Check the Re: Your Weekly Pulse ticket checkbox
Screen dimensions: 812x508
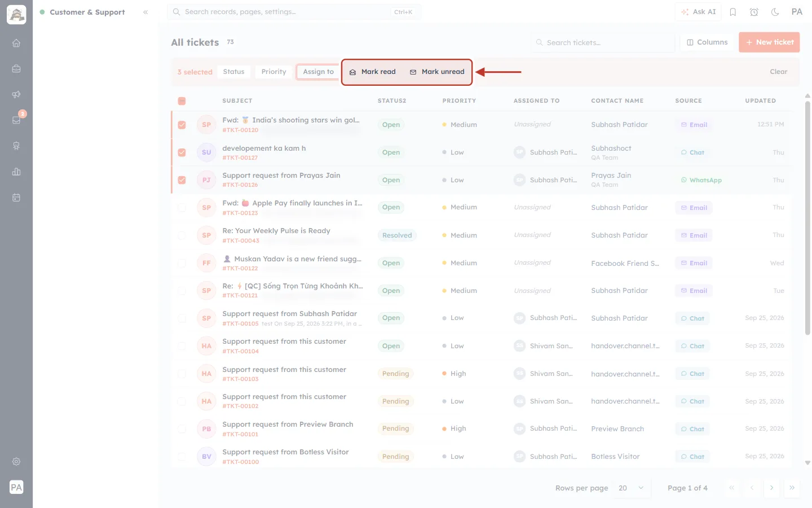click(x=182, y=235)
